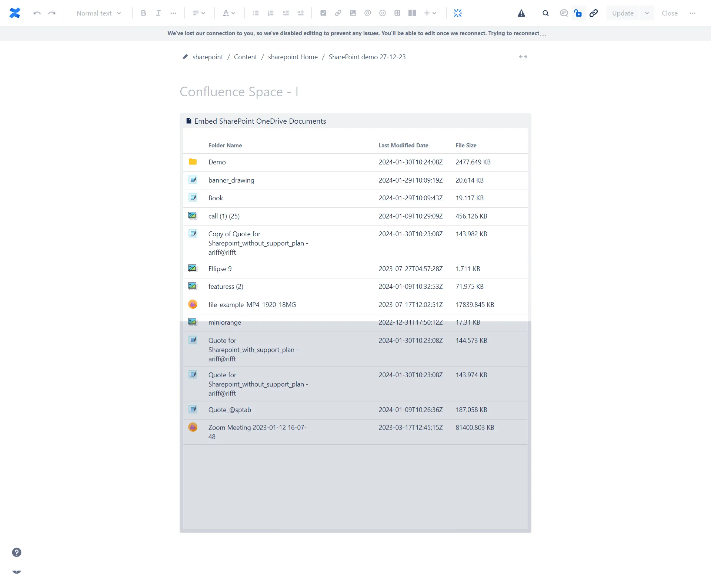Insert an emoji

[x=383, y=13]
